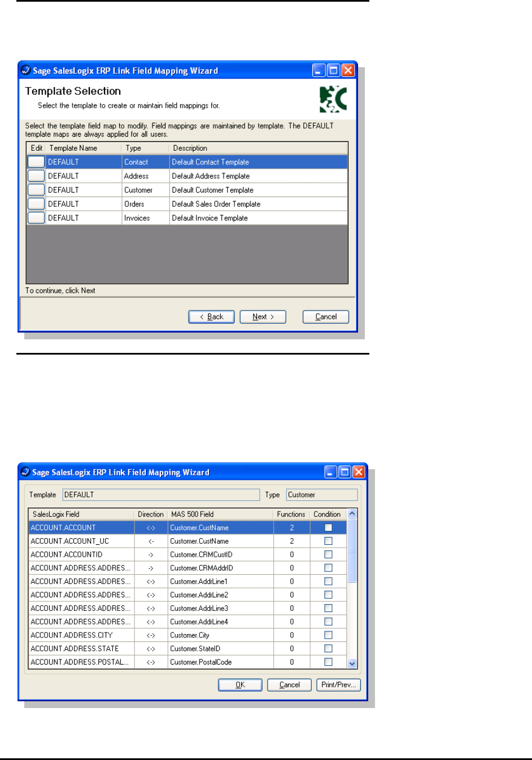This screenshot has height=760, width=532.
Task: Click the Template Name column header
Action: [x=83, y=148]
